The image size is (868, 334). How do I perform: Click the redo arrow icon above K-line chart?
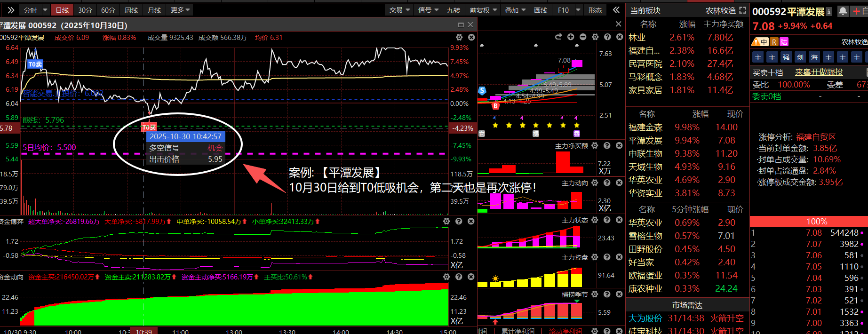pos(558,37)
